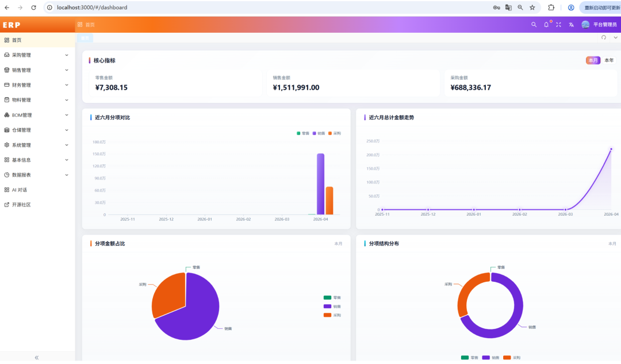Open the tab options dropdown chevron
The image size is (621, 364).
click(x=615, y=37)
